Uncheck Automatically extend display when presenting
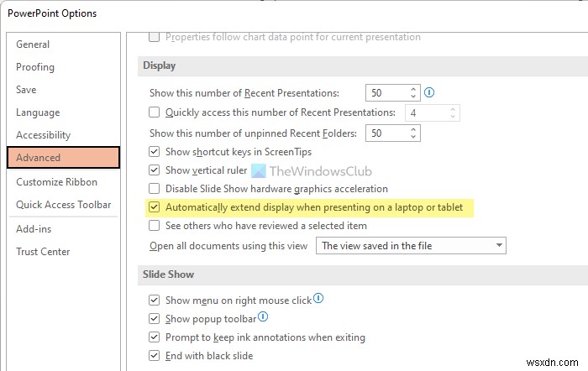 (x=155, y=207)
